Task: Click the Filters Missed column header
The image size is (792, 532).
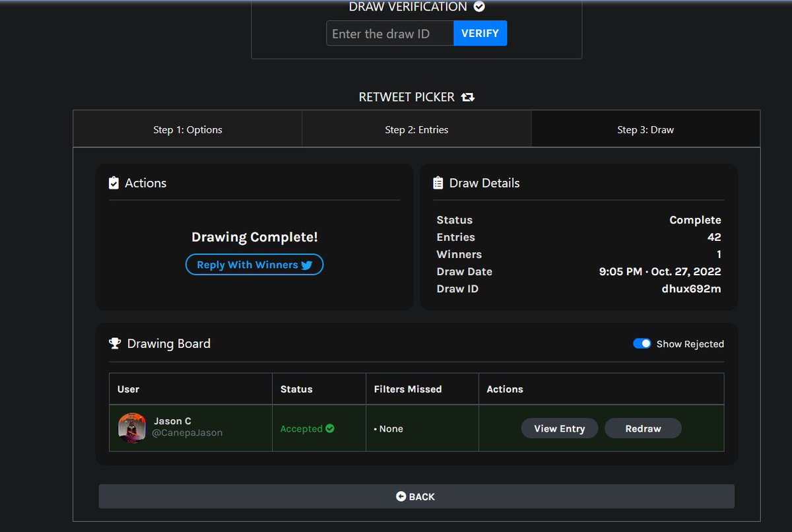Action: click(408, 389)
